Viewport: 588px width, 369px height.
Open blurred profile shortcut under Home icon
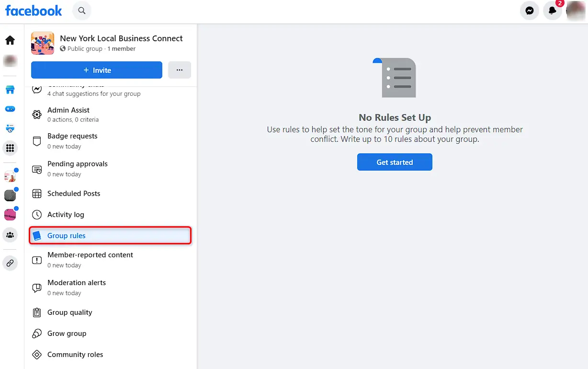[10, 61]
